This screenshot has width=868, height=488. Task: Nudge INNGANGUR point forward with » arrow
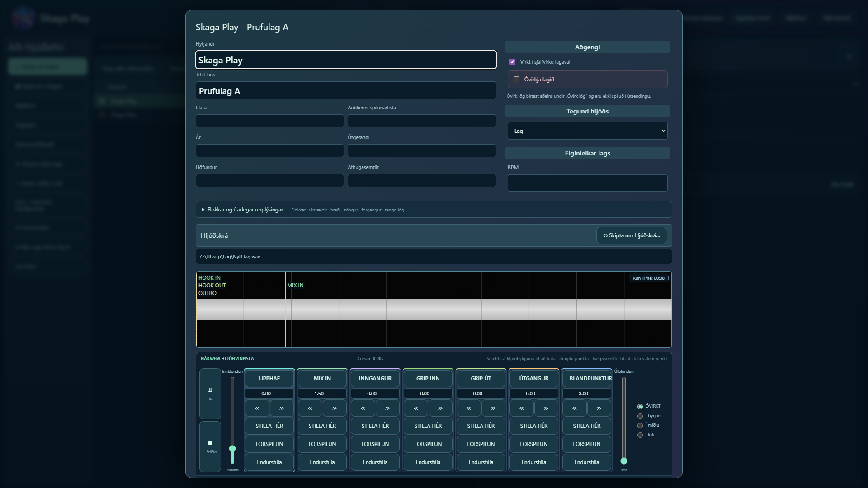(387, 408)
